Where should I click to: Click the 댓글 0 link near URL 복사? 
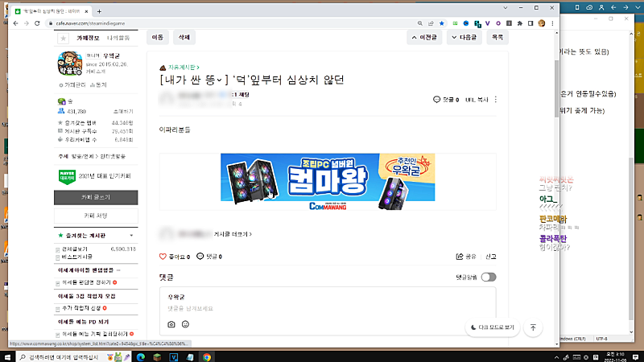pyautogui.click(x=446, y=100)
